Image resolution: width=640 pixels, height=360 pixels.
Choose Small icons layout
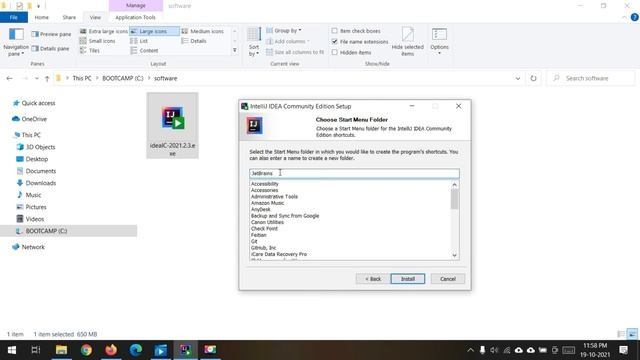[98, 41]
